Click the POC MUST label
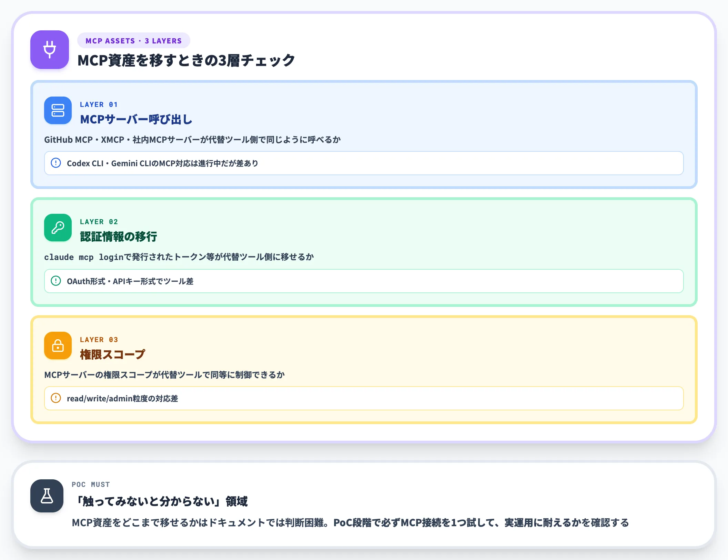Screen dimensions: 728x560 [91, 484]
